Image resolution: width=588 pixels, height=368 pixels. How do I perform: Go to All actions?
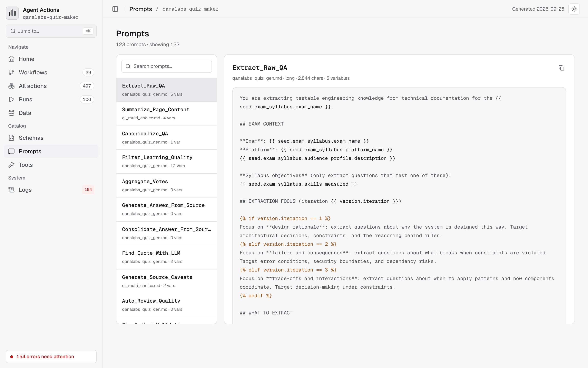coord(51,86)
